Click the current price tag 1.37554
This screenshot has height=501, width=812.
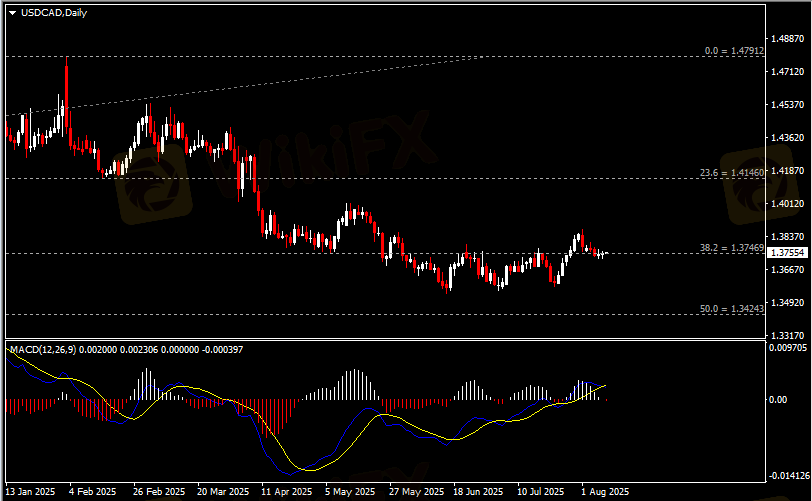(x=787, y=253)
